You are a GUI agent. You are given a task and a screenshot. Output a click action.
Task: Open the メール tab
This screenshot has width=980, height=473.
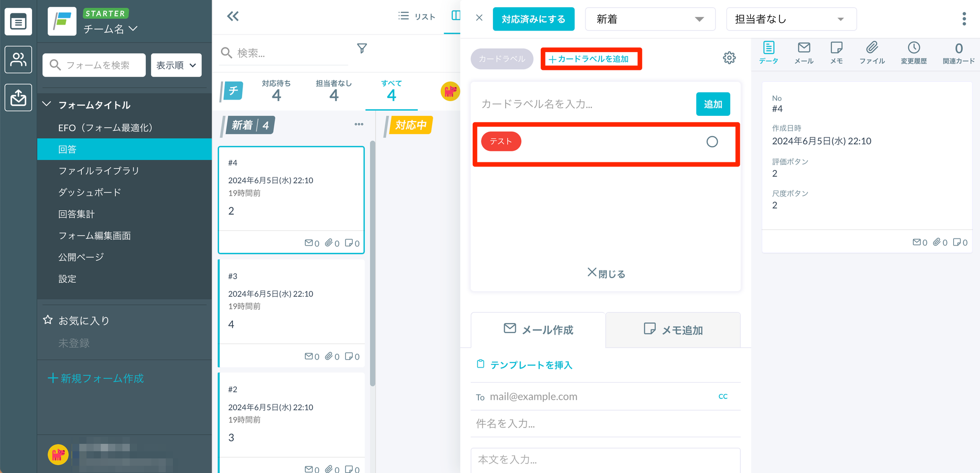pos(804,53)
